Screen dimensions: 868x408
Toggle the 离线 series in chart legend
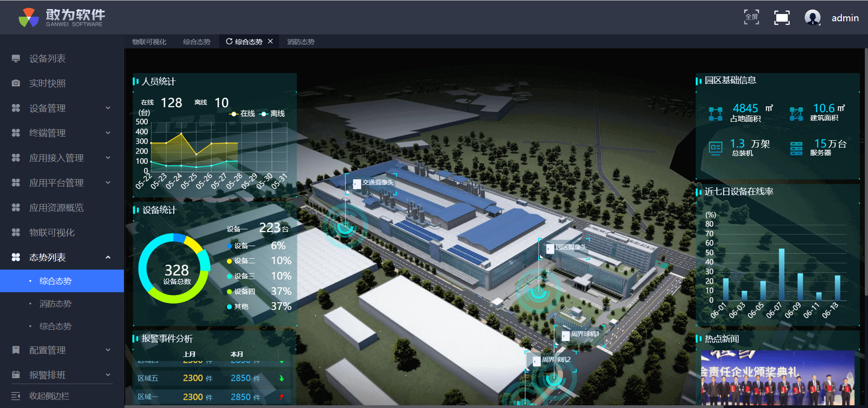click(x=272, y=114)
